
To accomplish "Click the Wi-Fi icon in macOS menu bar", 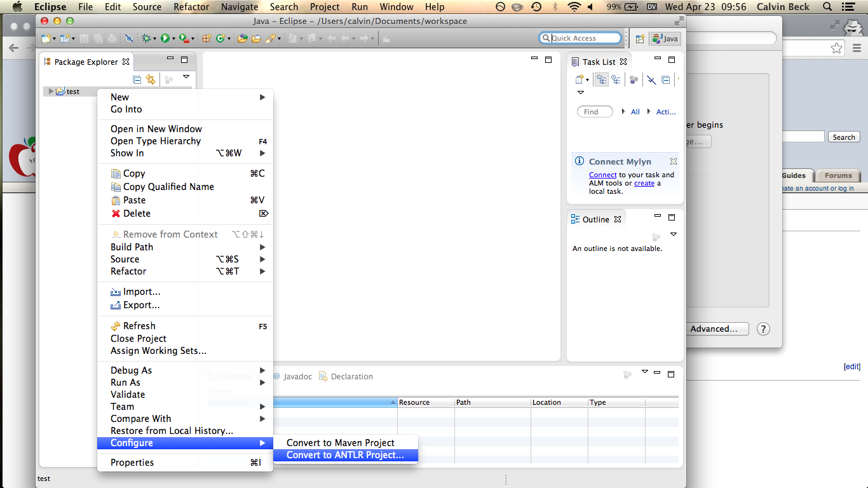I will [574, 7].
